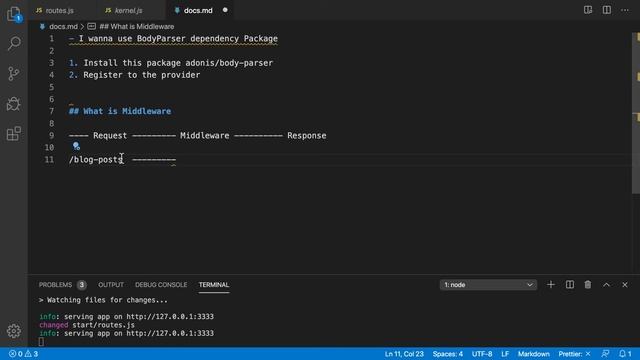Open the Extensions view icon
The width and height of the screenshot is (640, 360).
pos(14,133)
